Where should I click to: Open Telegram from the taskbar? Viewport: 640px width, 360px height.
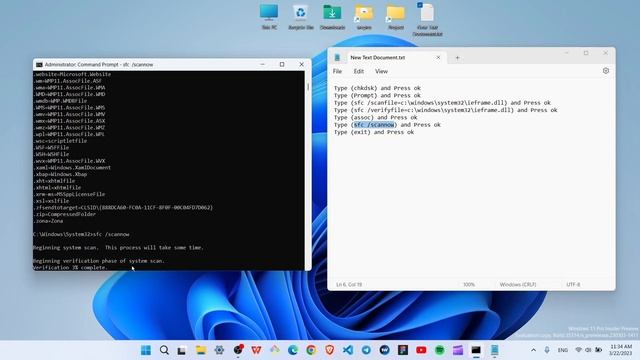click(x=366, y=350)
